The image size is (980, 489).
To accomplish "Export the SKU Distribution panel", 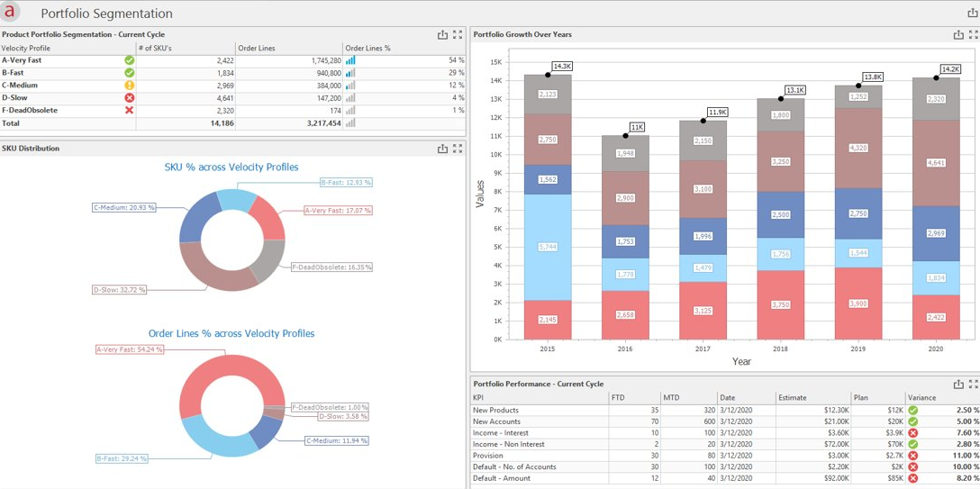I will point(442,149).
